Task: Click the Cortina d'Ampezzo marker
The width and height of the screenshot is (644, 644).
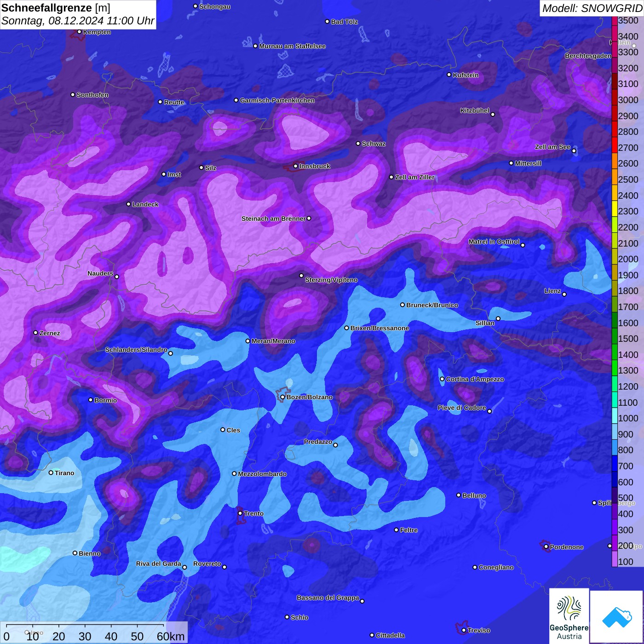Action: [442, 379]
